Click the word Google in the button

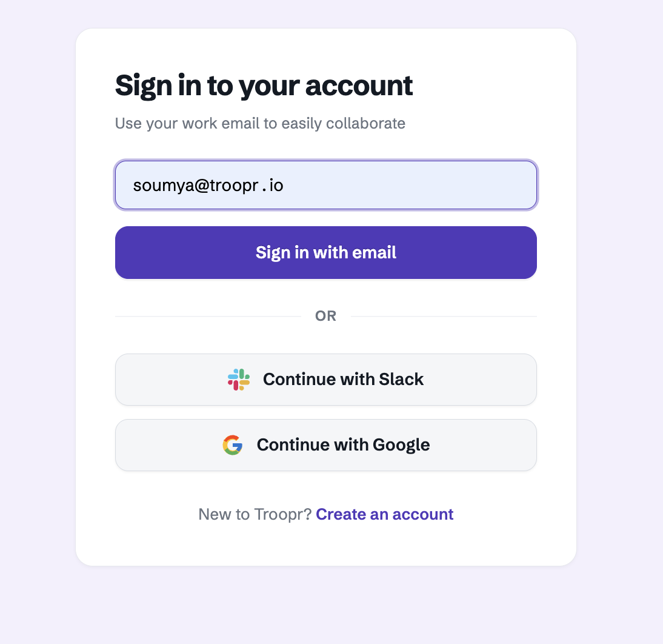(401, 445)
